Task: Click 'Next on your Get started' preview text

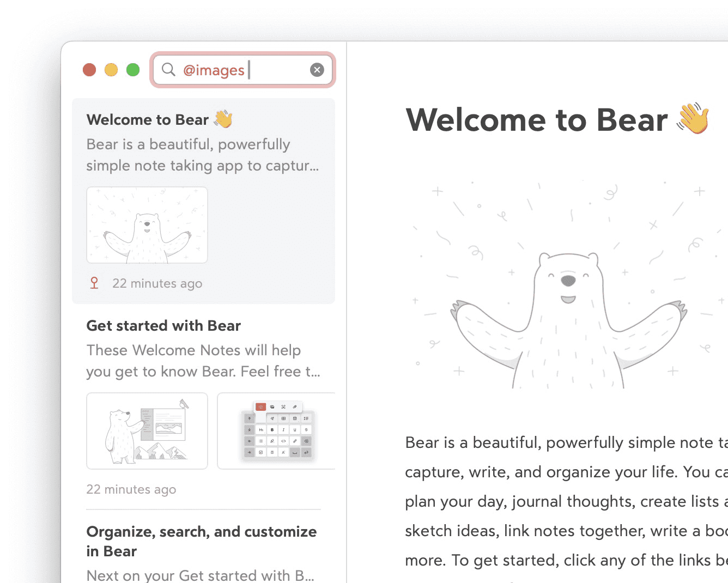Action: [200, 575]
